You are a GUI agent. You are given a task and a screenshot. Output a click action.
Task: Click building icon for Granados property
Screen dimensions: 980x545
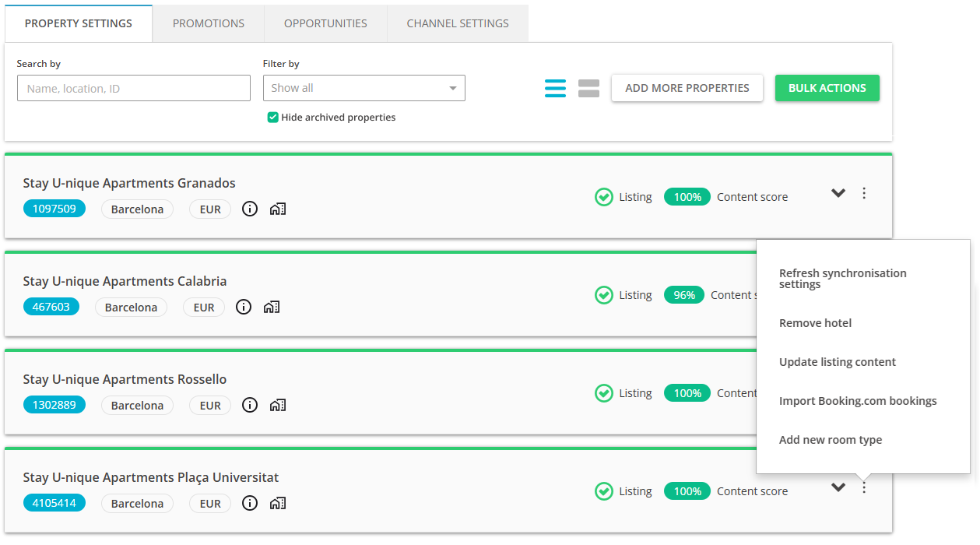[278, 209]
